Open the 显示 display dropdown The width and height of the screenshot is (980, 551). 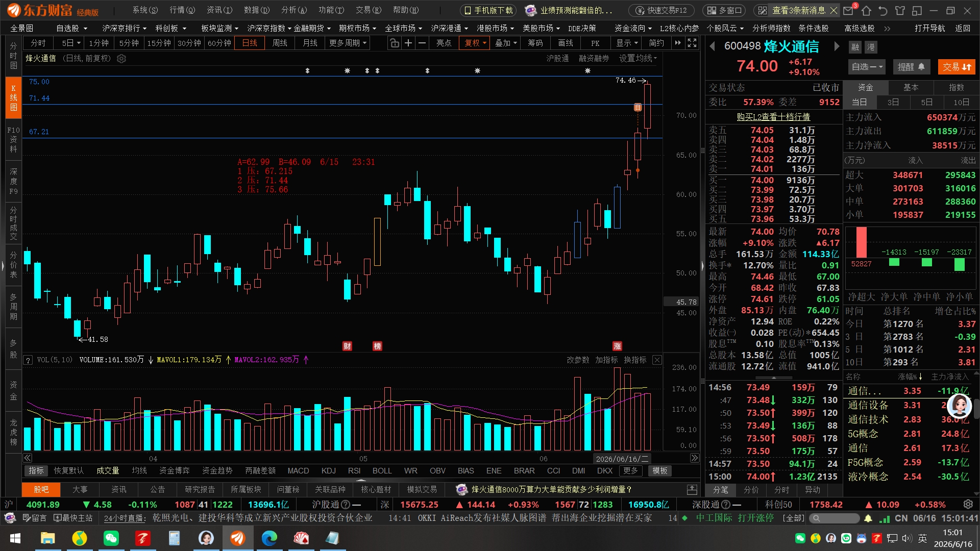[x=627, y=43]
